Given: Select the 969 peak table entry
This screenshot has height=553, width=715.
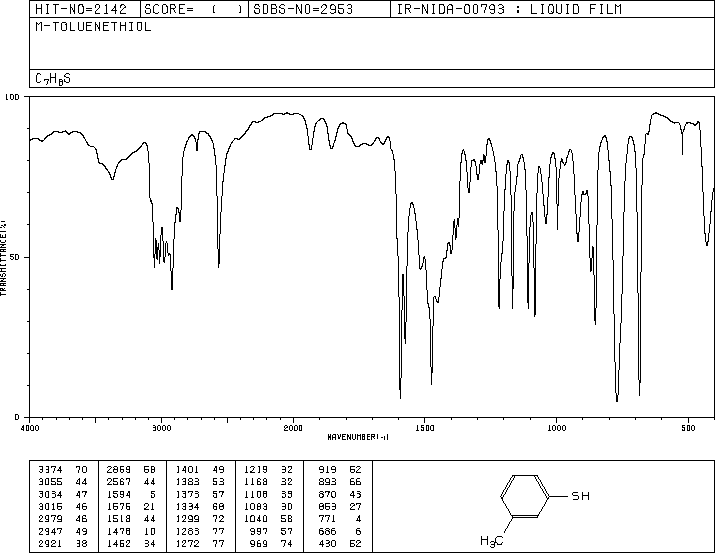Looking at the screenshot, I should [272, 544].
